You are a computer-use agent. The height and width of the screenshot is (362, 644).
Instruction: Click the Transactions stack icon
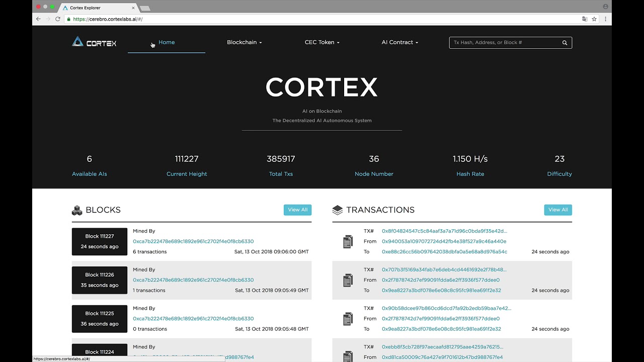coord(338,210)
